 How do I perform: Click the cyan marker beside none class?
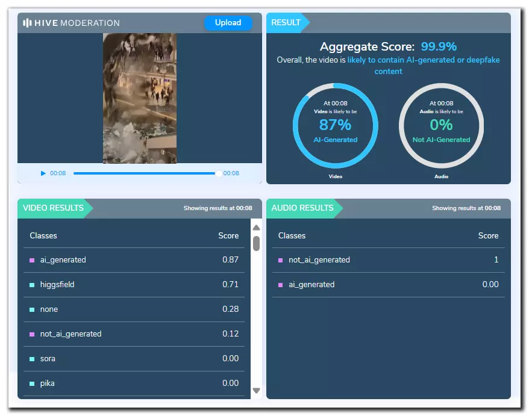pyautogui.click(x=32, y=309)
